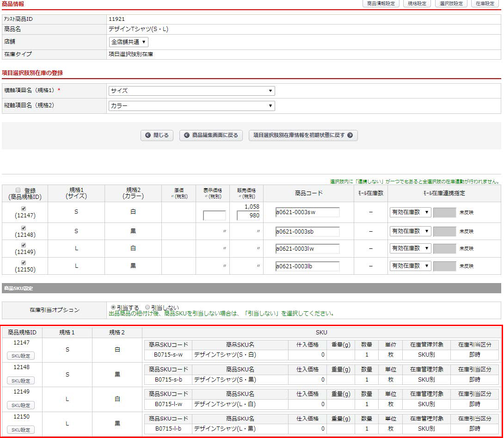Screen dimensions: 504x438
Task: Open the 選択肢設定 tab button
Action: (x=451, y=4)
